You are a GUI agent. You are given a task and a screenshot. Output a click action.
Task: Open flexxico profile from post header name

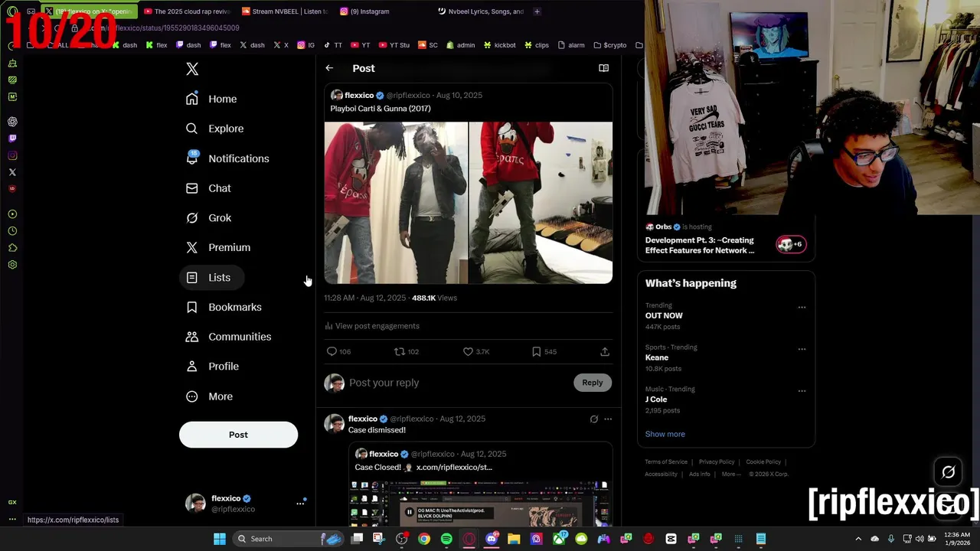tap(359, 96)
